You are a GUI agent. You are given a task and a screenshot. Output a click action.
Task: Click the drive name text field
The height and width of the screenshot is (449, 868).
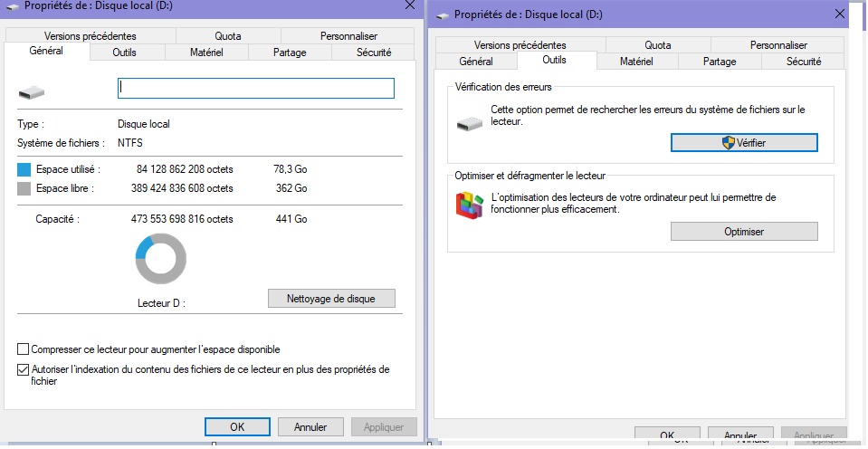pyautogui.click(x=256, y=88)
